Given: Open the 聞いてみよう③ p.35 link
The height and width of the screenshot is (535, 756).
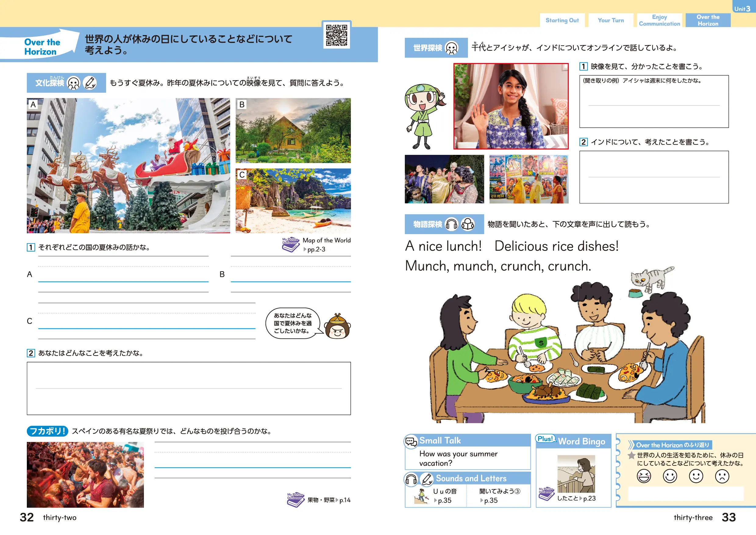Looking at the screenshot, I should [x=499, y=496].
